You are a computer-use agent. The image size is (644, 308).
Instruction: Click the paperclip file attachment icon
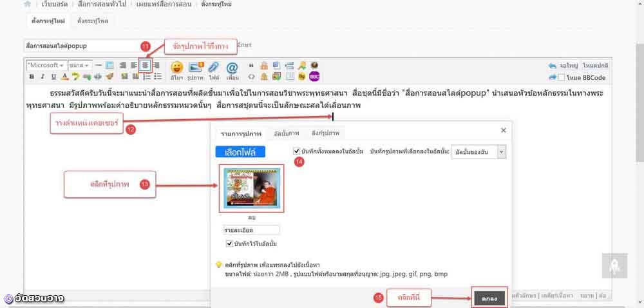tap(213, 67)
